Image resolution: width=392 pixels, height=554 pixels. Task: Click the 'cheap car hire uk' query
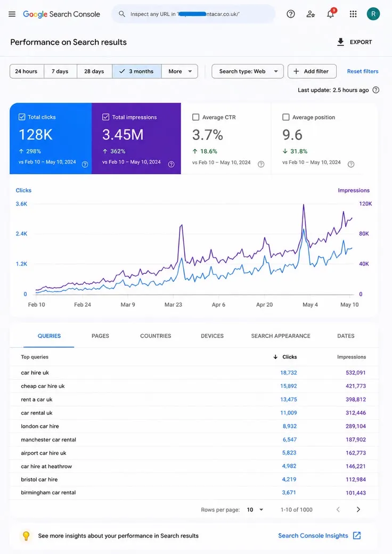tap(43, 386)
